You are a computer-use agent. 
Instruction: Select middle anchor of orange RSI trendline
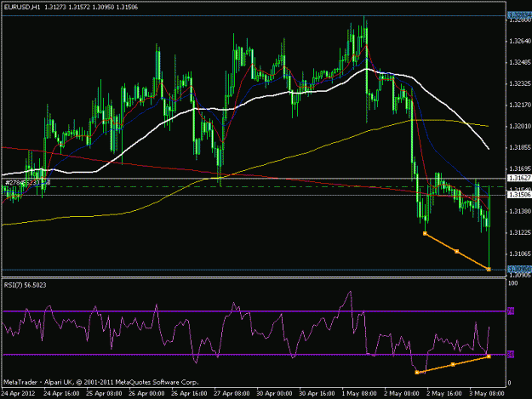453,364
